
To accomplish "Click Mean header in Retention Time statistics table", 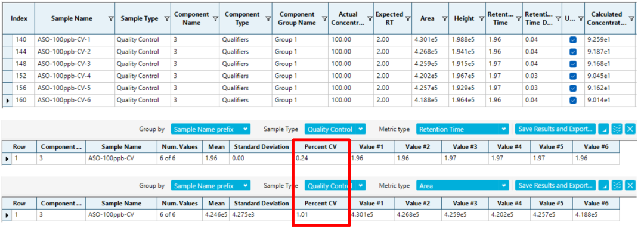I will (215, 147).
